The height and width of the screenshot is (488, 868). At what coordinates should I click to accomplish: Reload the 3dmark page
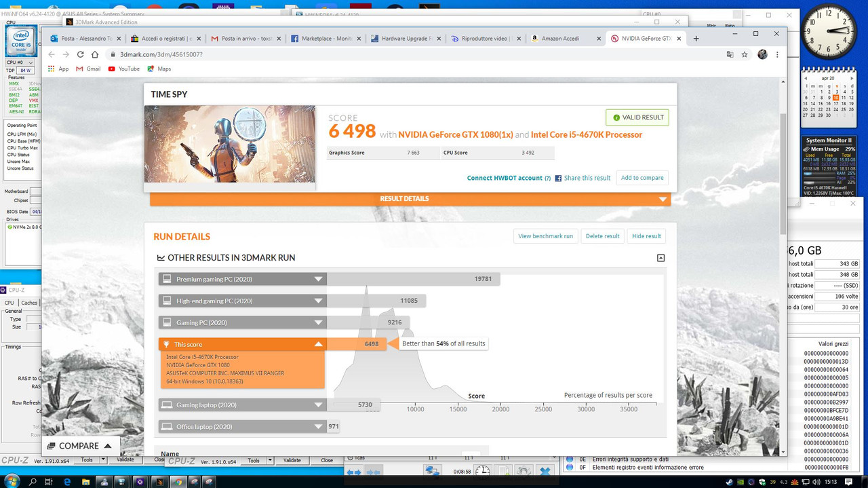[x=80, y=54]
